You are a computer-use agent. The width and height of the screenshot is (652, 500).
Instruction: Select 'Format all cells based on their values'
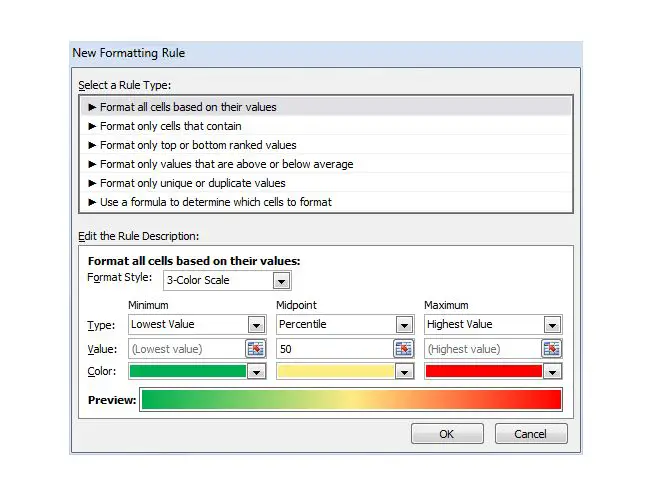pyautogui.click(x=326, y=107)
